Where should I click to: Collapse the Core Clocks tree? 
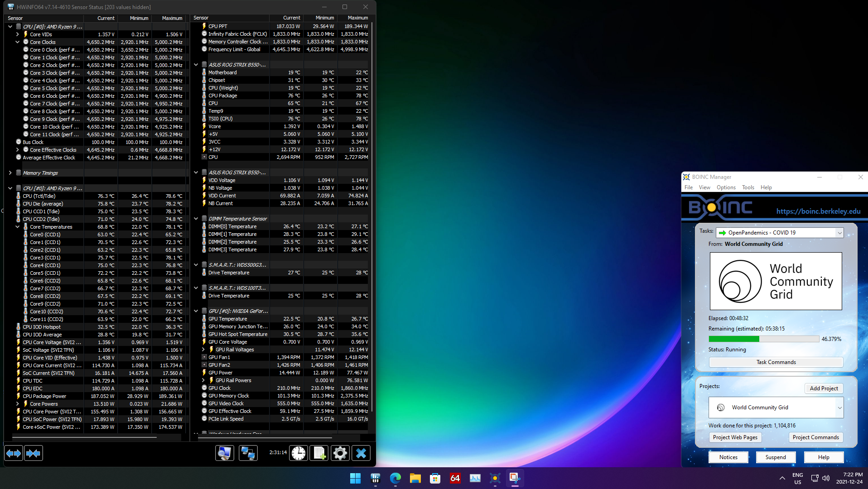18,42
